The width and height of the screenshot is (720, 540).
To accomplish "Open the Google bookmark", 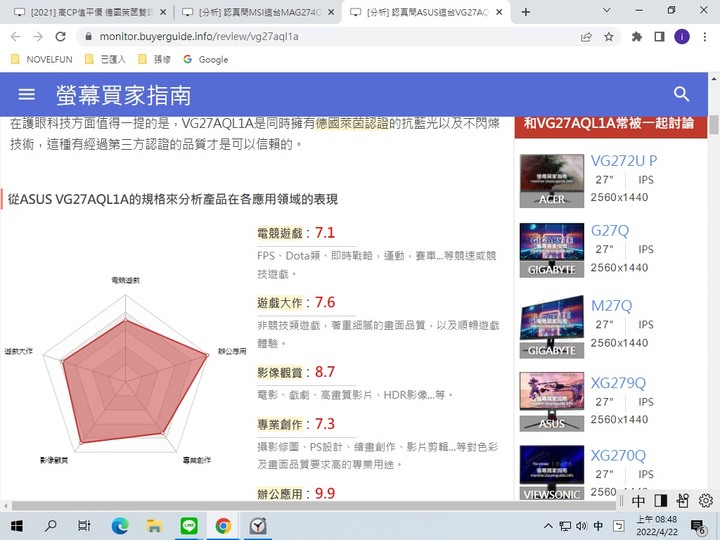I will [205, 59].
